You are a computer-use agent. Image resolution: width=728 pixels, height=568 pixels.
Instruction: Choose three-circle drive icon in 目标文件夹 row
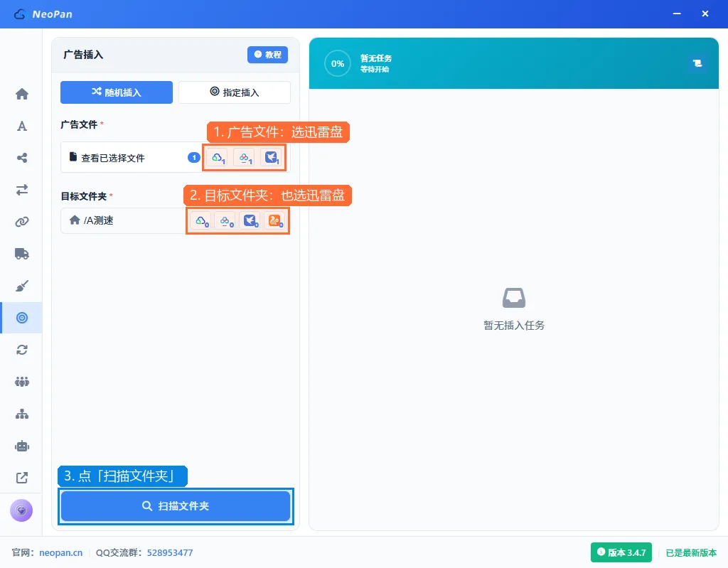click(x=225, y=221)
